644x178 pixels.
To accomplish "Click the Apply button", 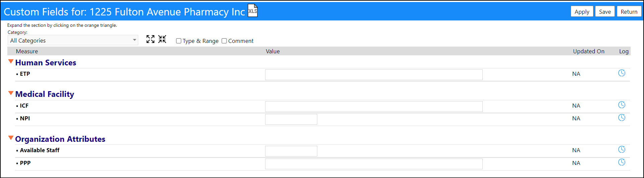I will [582, 11].
